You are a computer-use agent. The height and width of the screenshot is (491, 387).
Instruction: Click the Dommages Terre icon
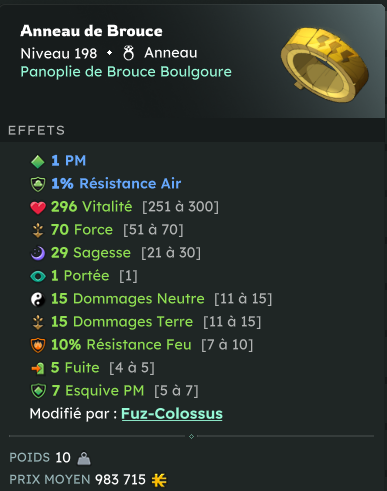click(38, 322)
